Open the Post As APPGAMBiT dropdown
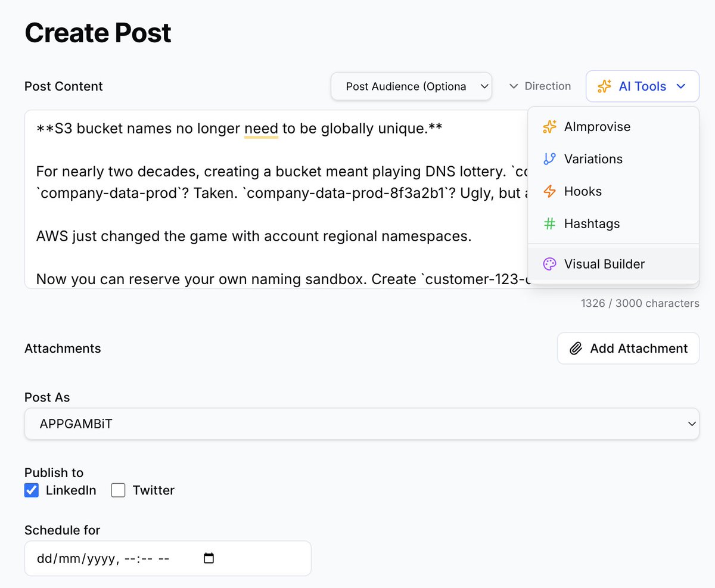 click(x=362, y=424)
